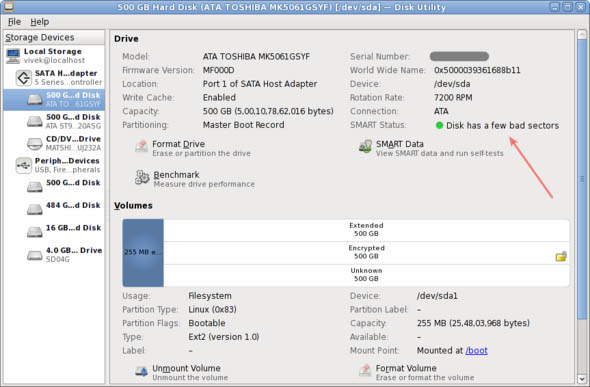Viewport: 590px width, 387px height.
Task: Click partition flags value Bootable
Action: pyautogui.click(x=207, y=323)
